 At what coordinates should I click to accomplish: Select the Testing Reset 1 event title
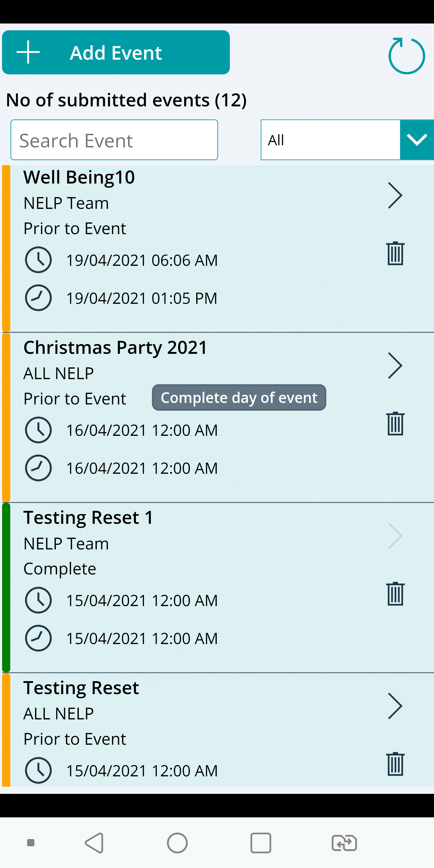point(88,517)
